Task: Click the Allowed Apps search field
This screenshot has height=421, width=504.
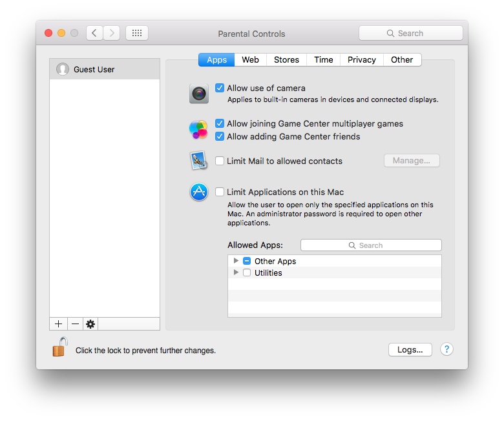Action: pyautogui.click(x=371, y=245)
